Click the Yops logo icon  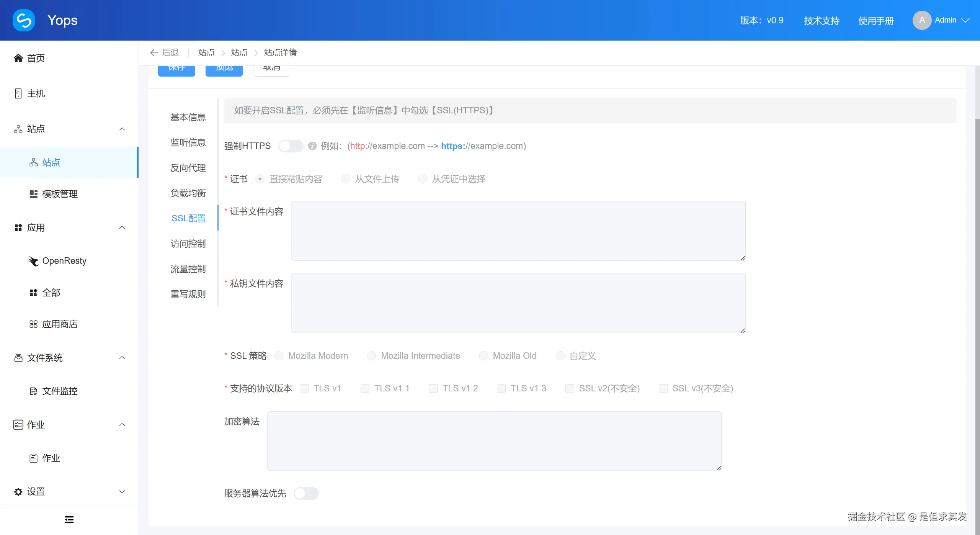point(24,20)
